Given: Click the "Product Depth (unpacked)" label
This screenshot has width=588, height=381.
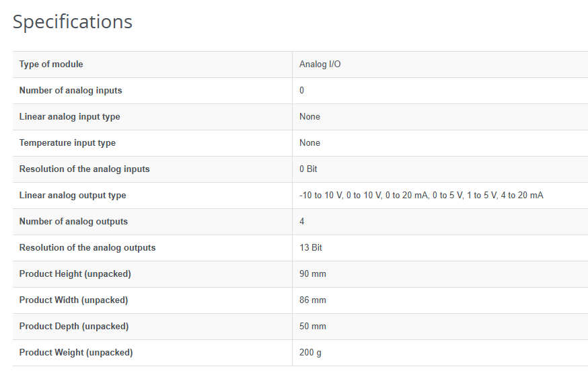Looking at the screenshot, I should click(x=74, y=327).
